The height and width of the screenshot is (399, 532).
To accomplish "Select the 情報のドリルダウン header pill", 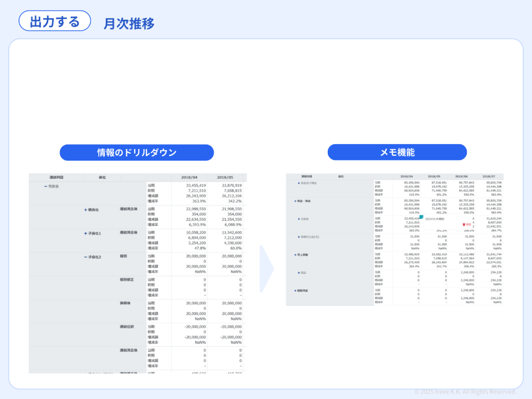I will 137,152.
